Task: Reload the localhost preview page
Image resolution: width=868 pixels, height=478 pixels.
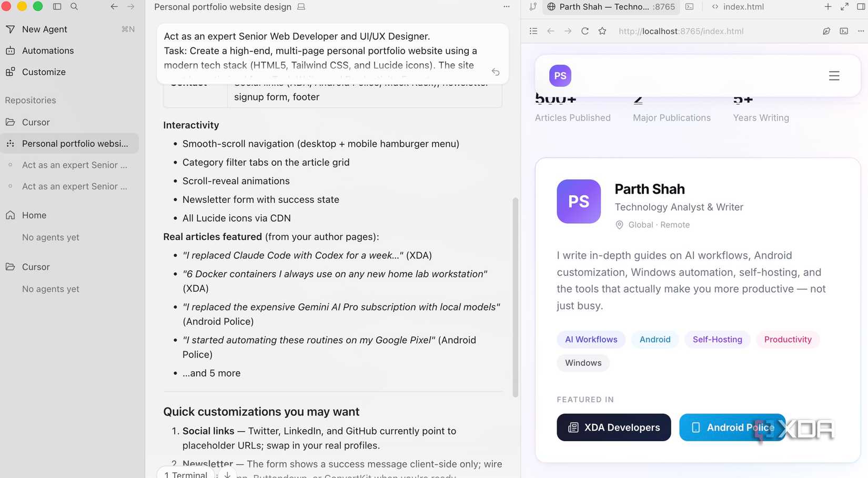Action: (585, 31)
